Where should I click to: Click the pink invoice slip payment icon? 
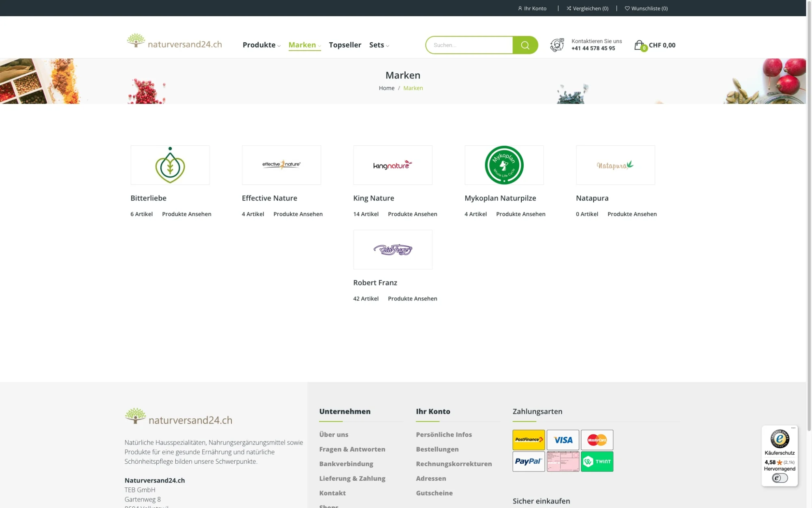(x=563, y=461)
